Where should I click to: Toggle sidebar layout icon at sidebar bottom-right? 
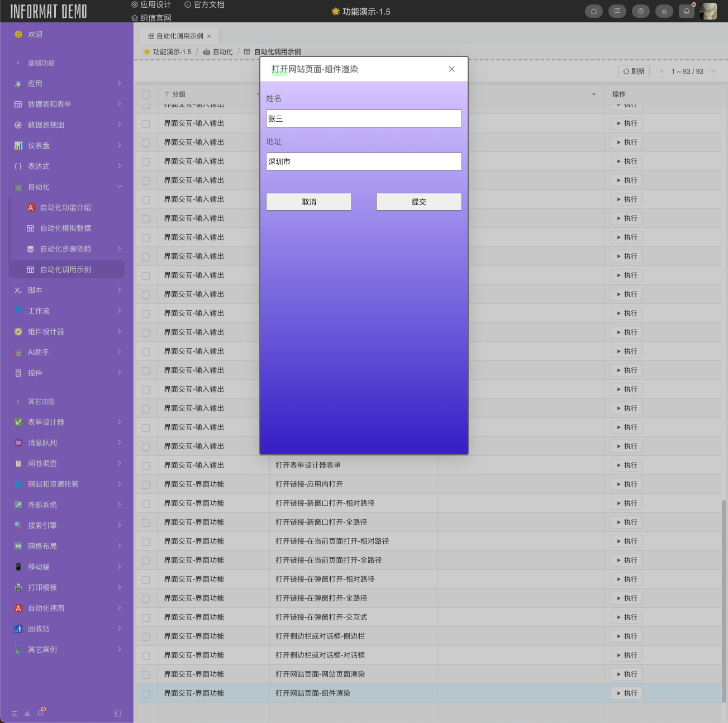tap(118, 714)
